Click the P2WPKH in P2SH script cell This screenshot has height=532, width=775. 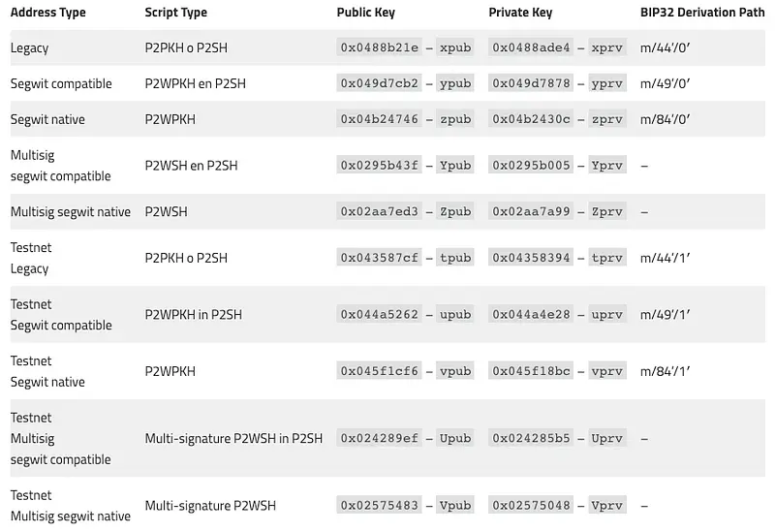[x=194, y=314]
